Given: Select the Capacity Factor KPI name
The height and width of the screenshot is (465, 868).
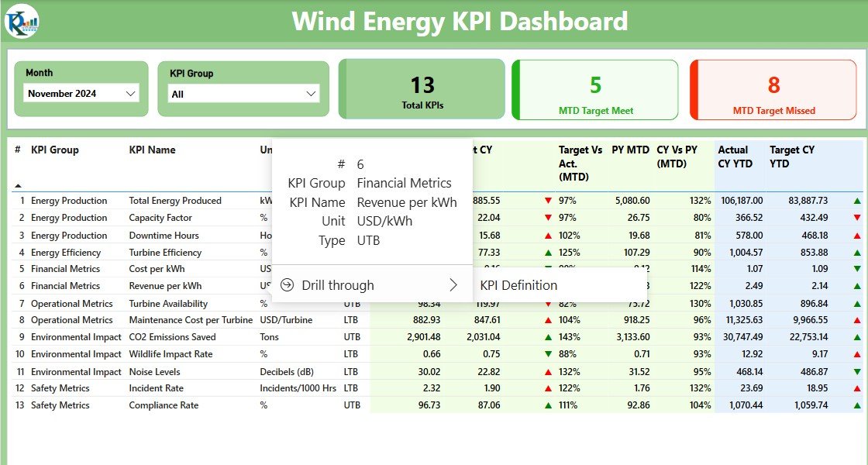Looking at the screenshot, I should point(160,218).
